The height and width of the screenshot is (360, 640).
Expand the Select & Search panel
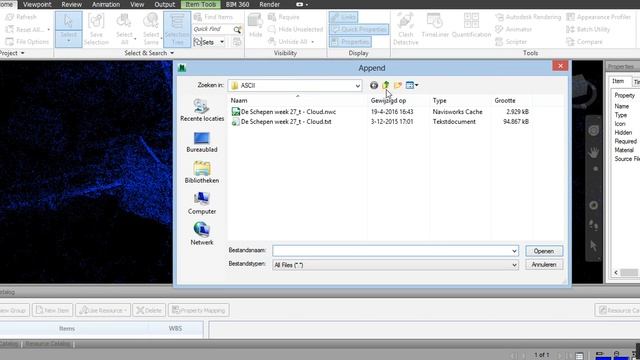click(x=149, y=53)
